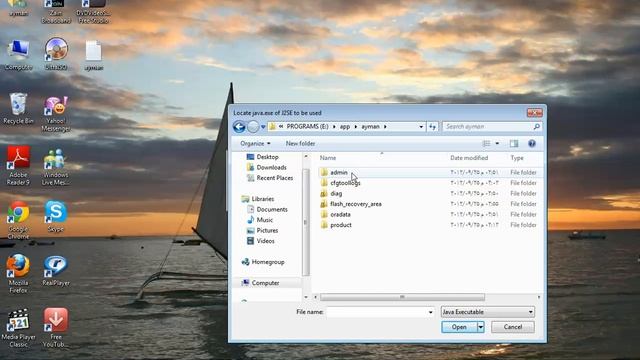Viewport: 640px width, 360px height.
Task: Click the search magnifier icon
Action: point(536,127)
